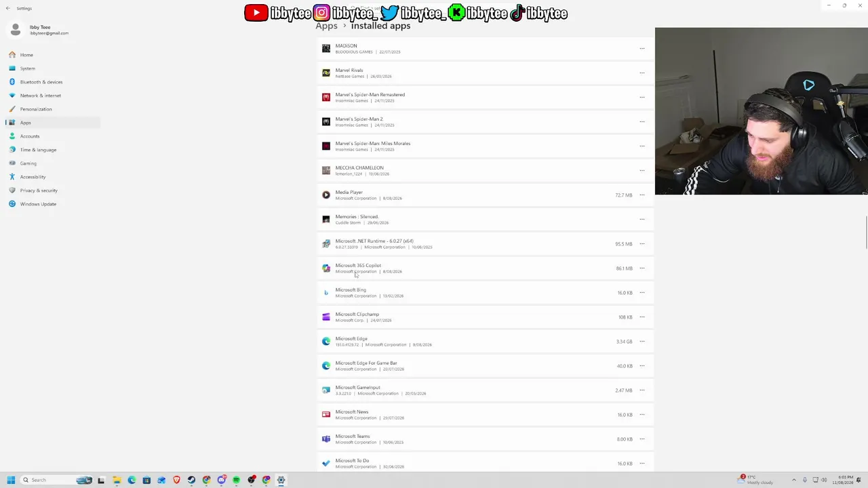Image resolution: width=868 pixels, height=488 pixels.
Task: Open more options for MADiSON
Action: click(642, 49)
